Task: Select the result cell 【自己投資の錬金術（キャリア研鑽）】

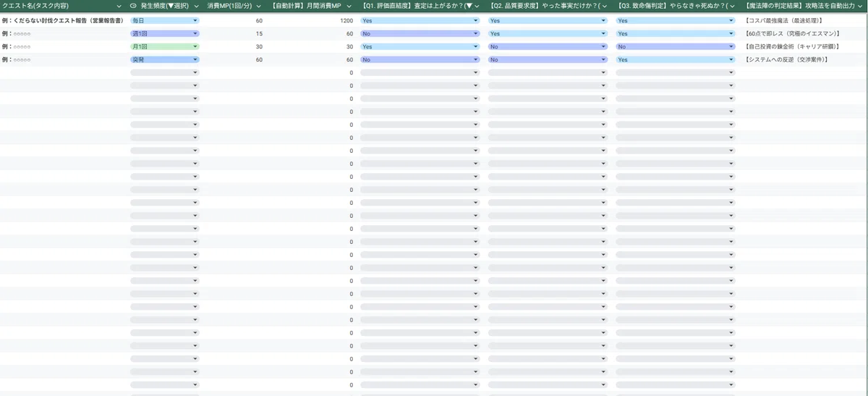Action: coord(804,46)
